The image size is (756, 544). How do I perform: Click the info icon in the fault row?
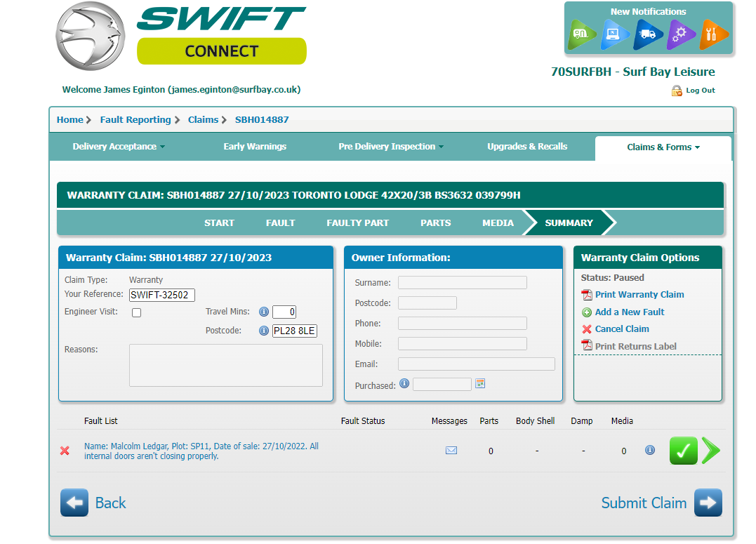point(650,450)
